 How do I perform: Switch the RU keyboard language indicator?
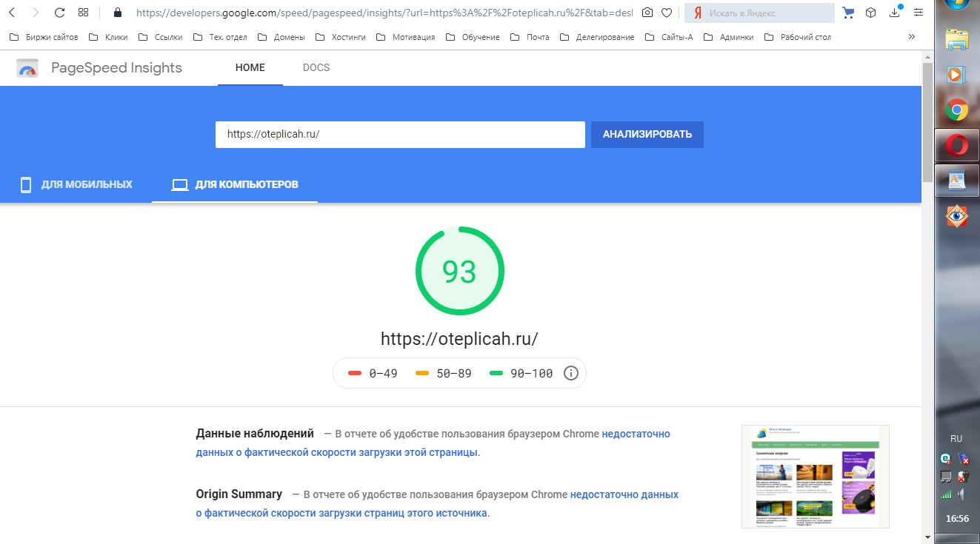[x=956, y=438]
